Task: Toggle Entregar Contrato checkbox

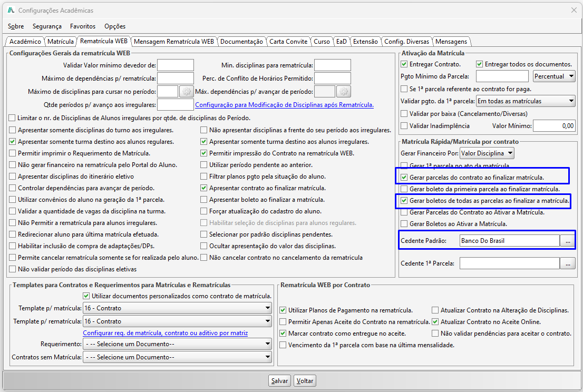Action: pos(404,64)
